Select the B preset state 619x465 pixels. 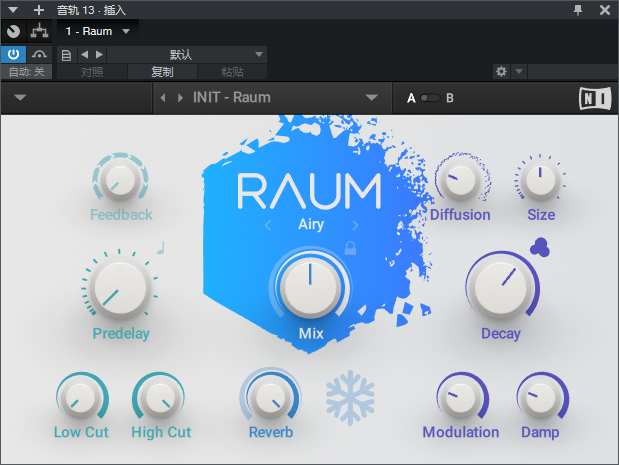point(450,98)
